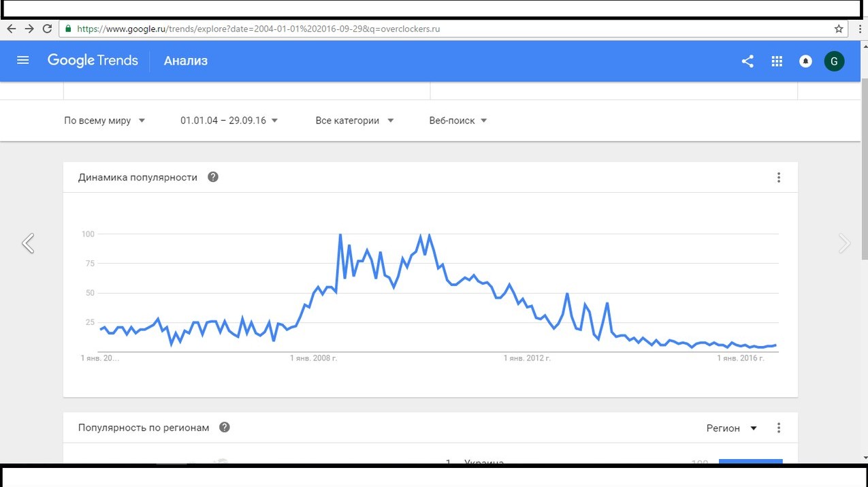The width and height of the screenshot is (868, 487).
Task: Open help for Динамика популярности
Action: coord(213,177)
